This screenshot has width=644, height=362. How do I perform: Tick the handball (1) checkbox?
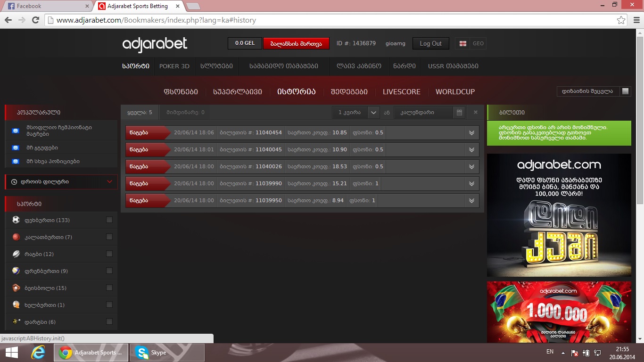pos(109,305)
